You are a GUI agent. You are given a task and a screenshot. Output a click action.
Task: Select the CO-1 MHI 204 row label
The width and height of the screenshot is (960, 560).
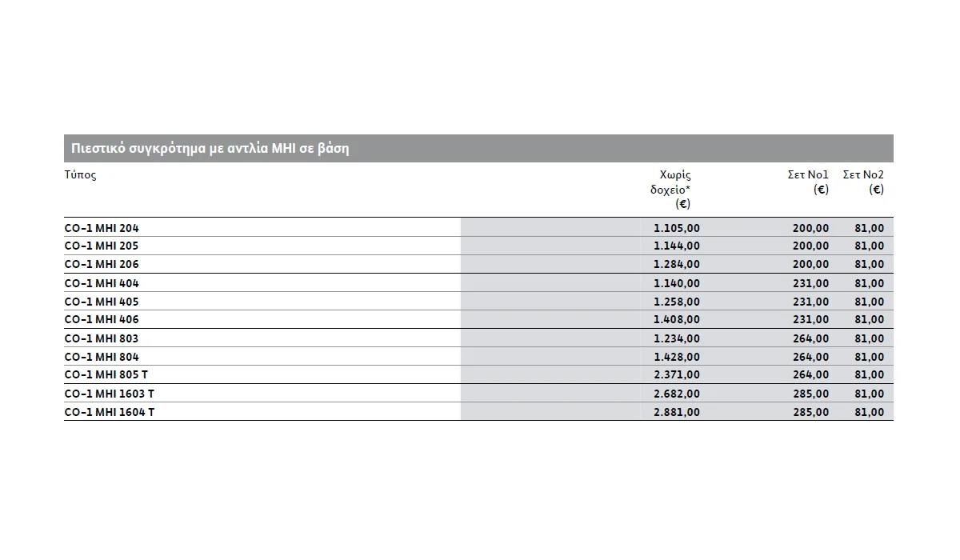tap(102, 228)
